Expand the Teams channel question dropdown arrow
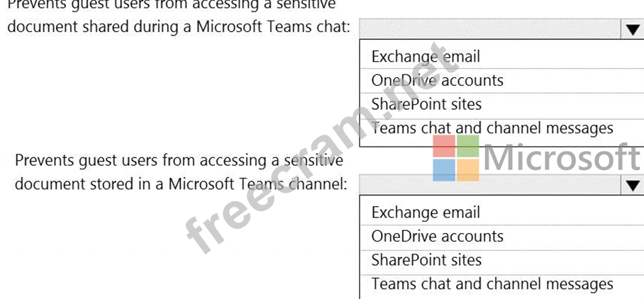This screenshot has height=299, width=644. [x=631, y=186]
